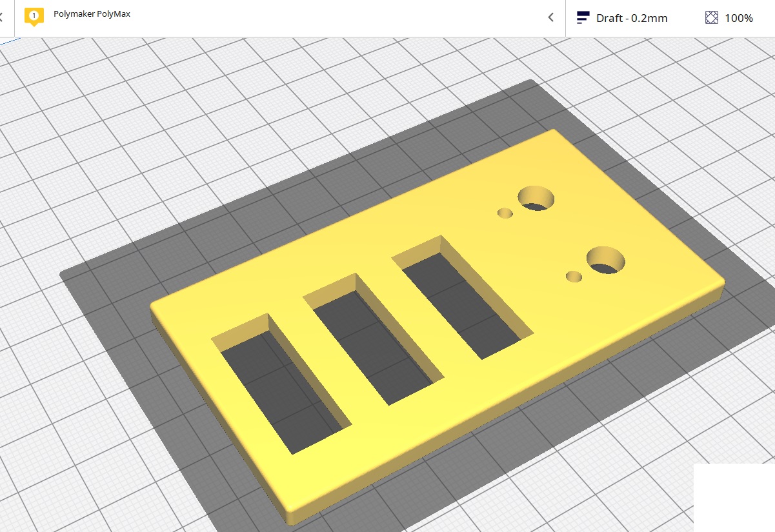Click the 100% infill value

(738, 18)
